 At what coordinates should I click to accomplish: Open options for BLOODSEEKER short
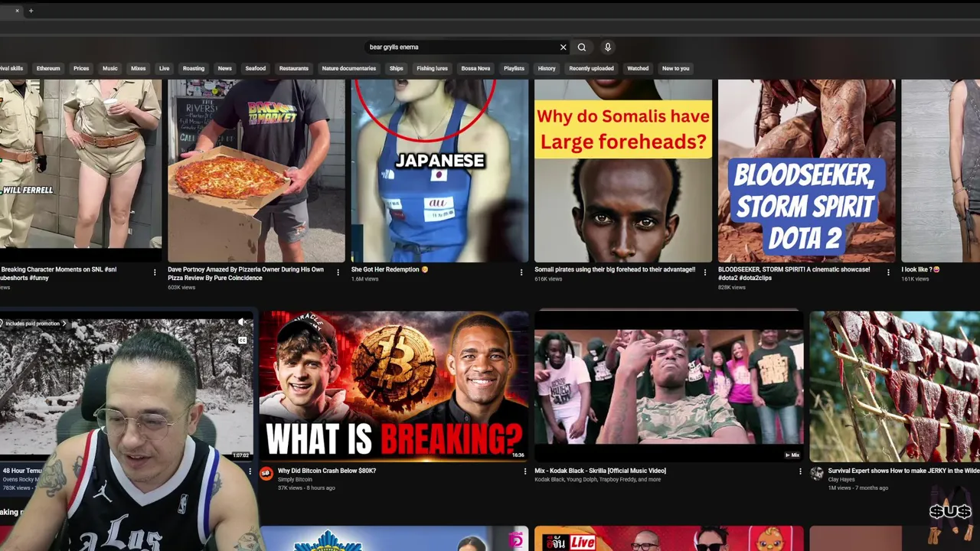889,272
